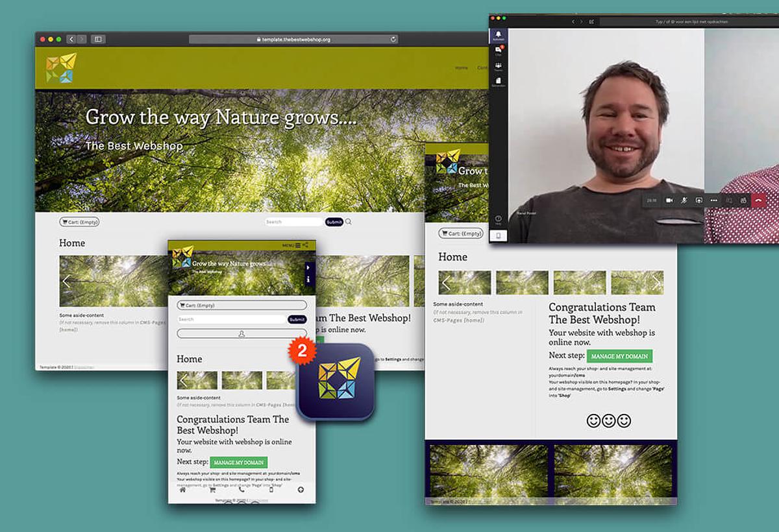Mute the microphone in the call toolbar

(x=684, y=200)
